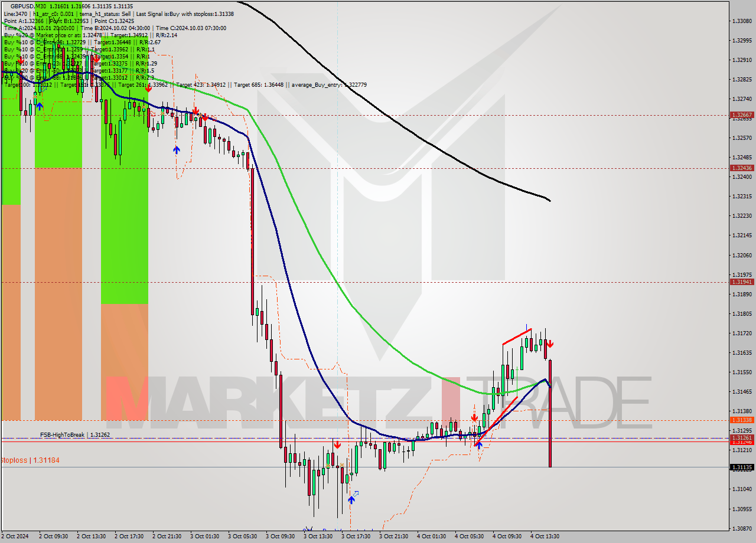Click the small red arrow near 3 Oct 09:30
756x543 pixels.
337,444
